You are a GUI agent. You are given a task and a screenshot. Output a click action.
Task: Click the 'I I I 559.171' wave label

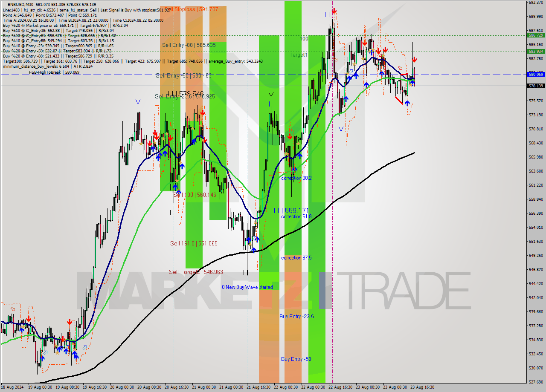291,210
